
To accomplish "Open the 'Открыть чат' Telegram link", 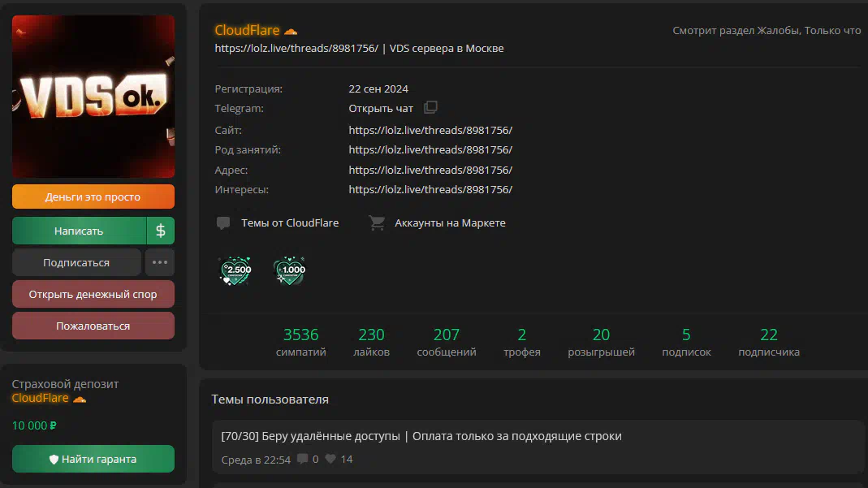I will click(381, 109).
